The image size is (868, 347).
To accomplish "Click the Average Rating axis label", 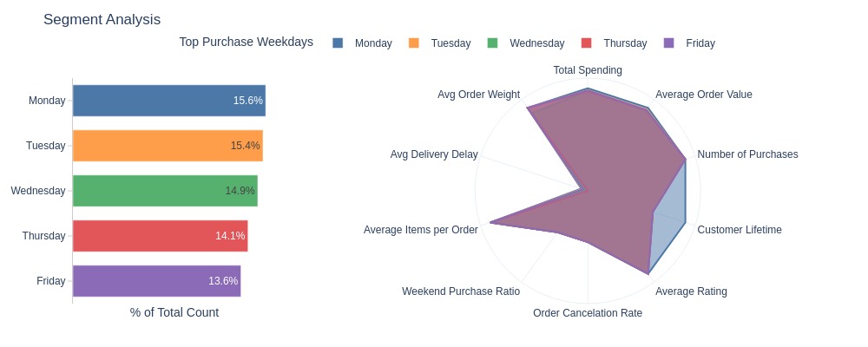I will (691, 291).
